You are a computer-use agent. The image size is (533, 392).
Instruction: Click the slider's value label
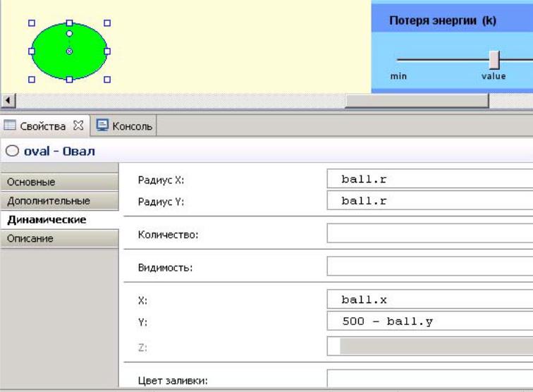click(494, 76)
